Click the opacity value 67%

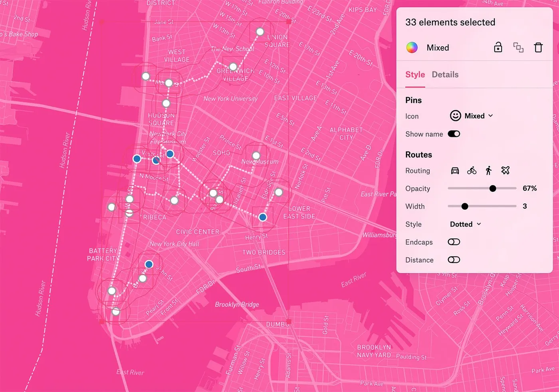coord(530,188)
